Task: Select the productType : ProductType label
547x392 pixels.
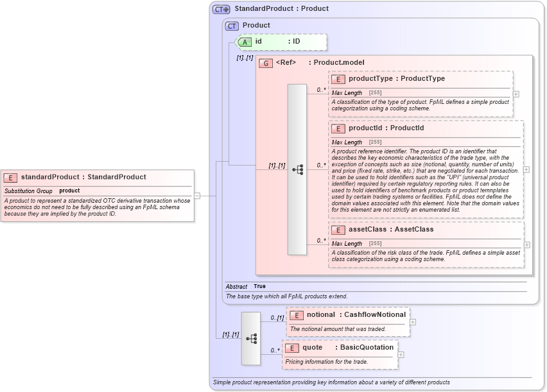Action: click(x=397, y=79)
